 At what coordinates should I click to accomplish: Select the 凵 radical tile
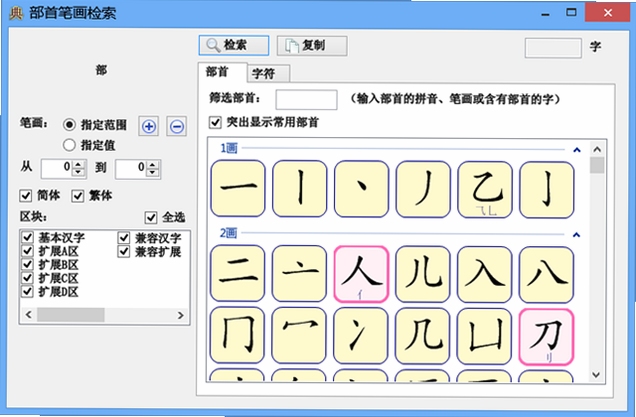[x=485, y=336]
